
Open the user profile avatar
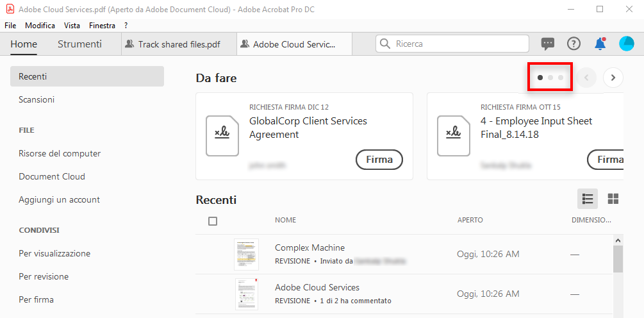[626, 44]
